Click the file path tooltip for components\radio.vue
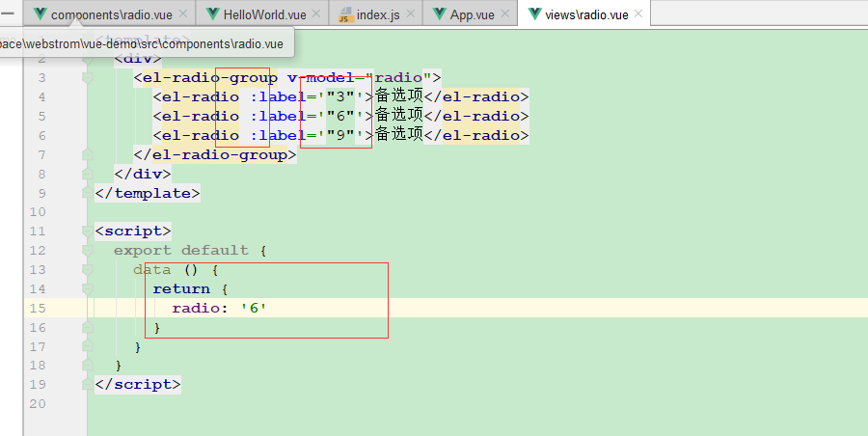868x436 pixels. pos(147,43)
